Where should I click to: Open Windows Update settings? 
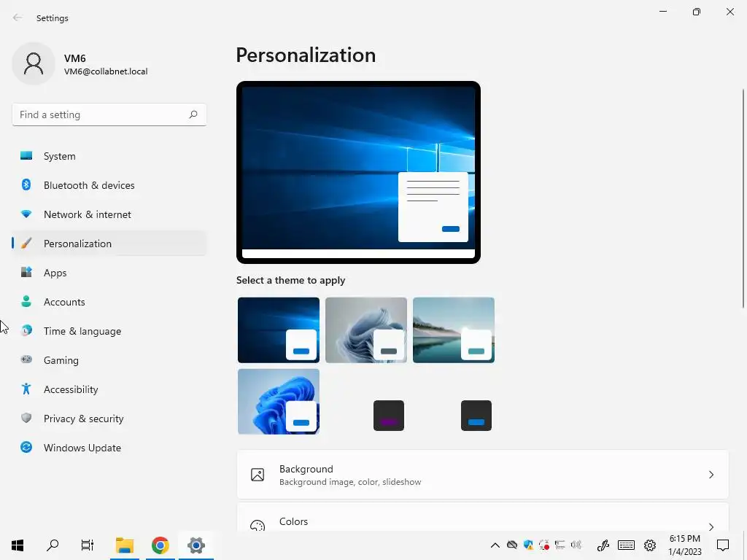pyautogui.click(x=109, y=448)
